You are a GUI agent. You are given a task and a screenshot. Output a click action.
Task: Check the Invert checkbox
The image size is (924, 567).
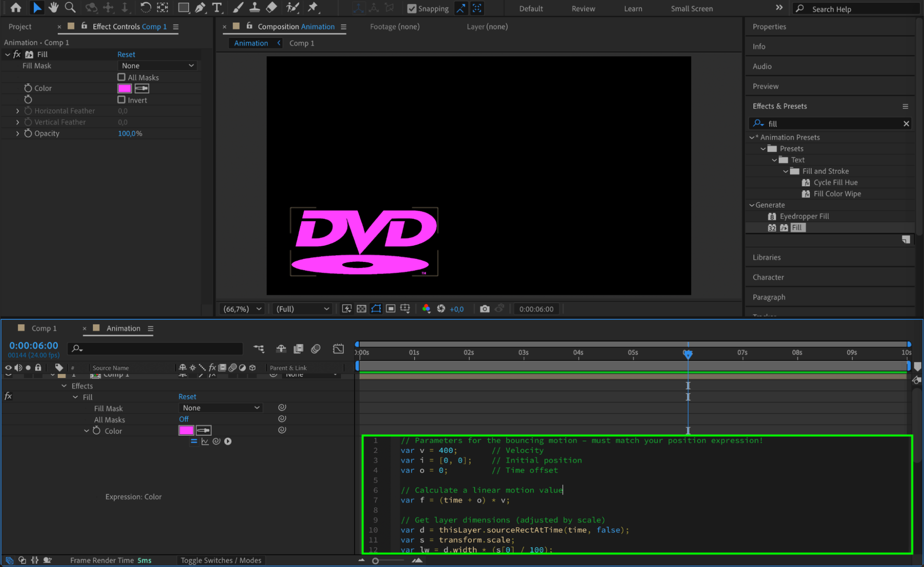(x=122, y=100)
